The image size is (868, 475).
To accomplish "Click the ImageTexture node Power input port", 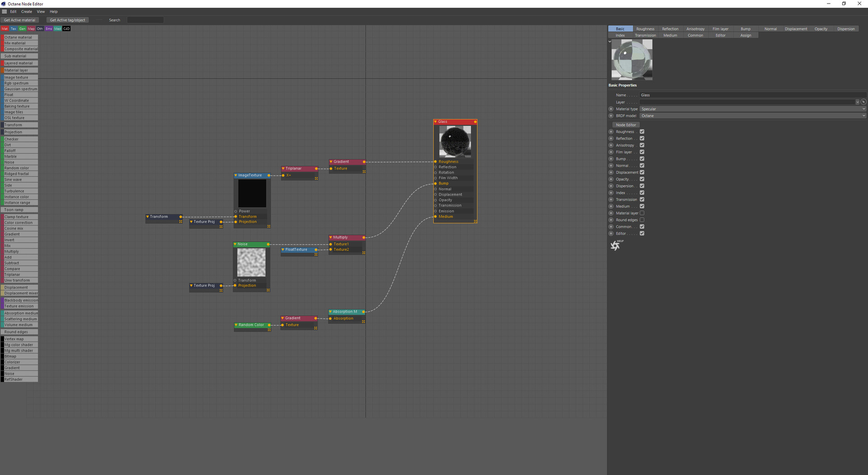I will click(x=236, y=211).
